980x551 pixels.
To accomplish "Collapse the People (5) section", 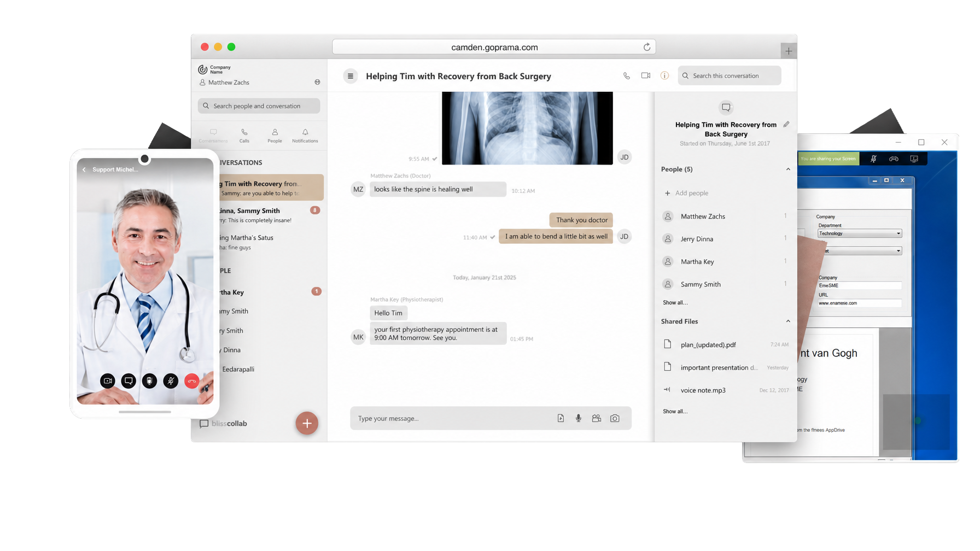I will 788,169.
